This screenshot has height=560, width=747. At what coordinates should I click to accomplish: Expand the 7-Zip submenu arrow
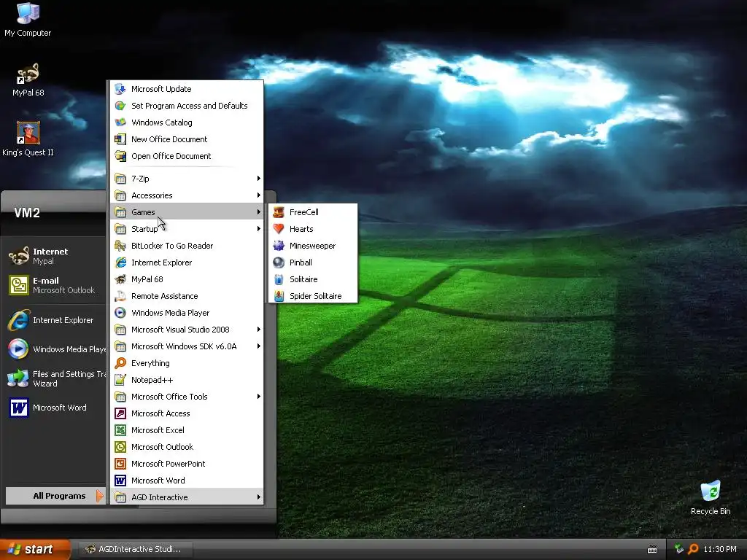click(259, 179)
